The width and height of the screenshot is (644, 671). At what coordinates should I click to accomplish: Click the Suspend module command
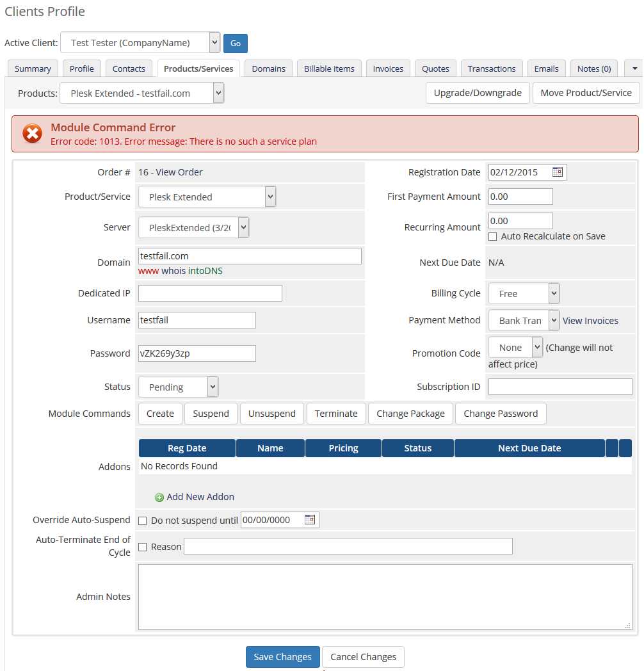[211, 414]
